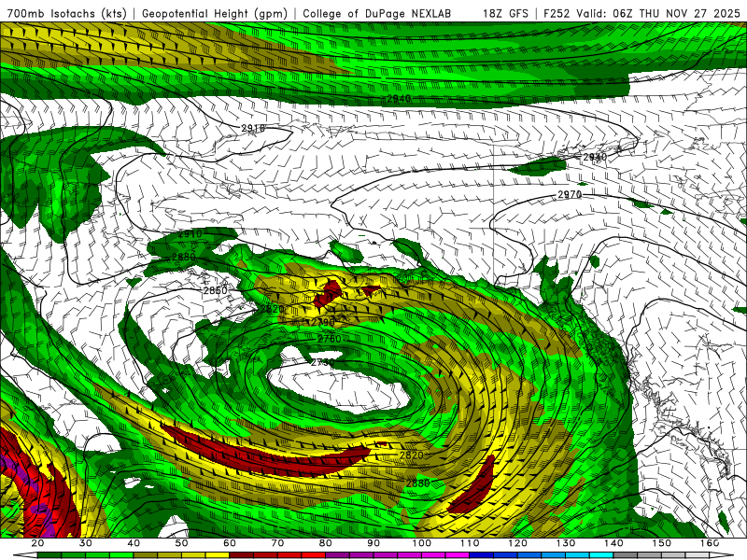747x560 pixels.
Task: Click 'College of DuPage NEXLAB' header text
Action: (377, 13)
